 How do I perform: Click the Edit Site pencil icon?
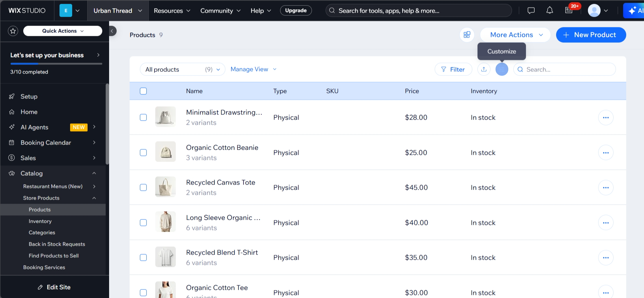click(x=40, y=287)
